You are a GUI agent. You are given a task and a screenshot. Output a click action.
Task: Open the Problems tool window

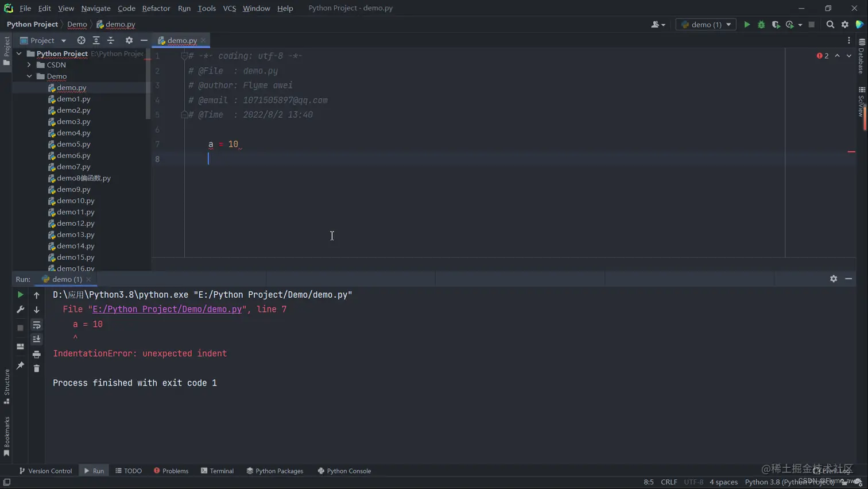(x=171, y=471)
